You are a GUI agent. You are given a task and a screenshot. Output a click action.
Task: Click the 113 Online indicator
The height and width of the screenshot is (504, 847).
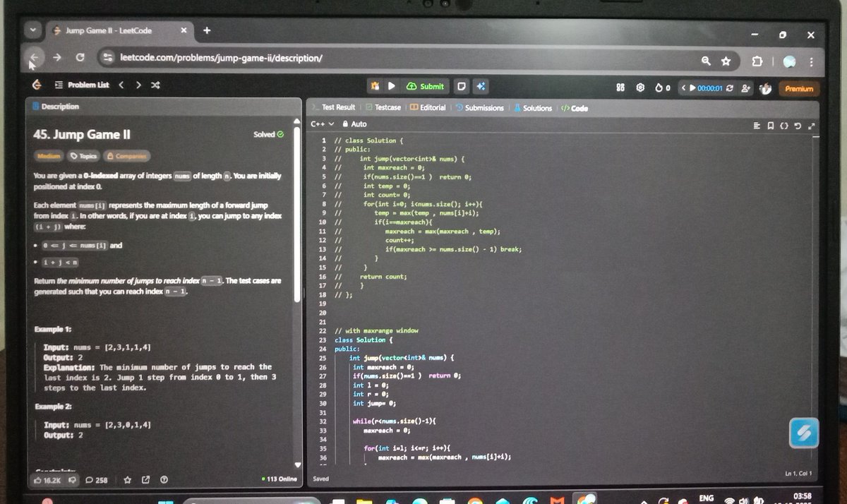(x=278, y=479)
